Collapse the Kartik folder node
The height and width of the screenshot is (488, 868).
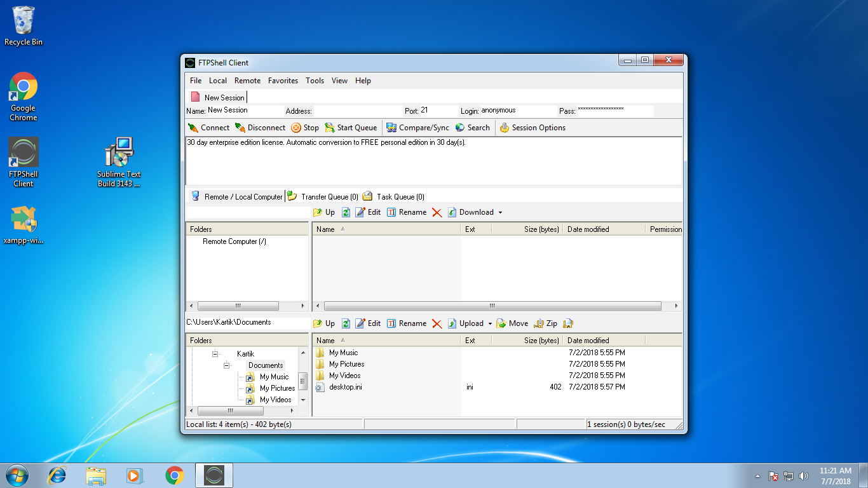pyautogui.click(x=215, y=354)
